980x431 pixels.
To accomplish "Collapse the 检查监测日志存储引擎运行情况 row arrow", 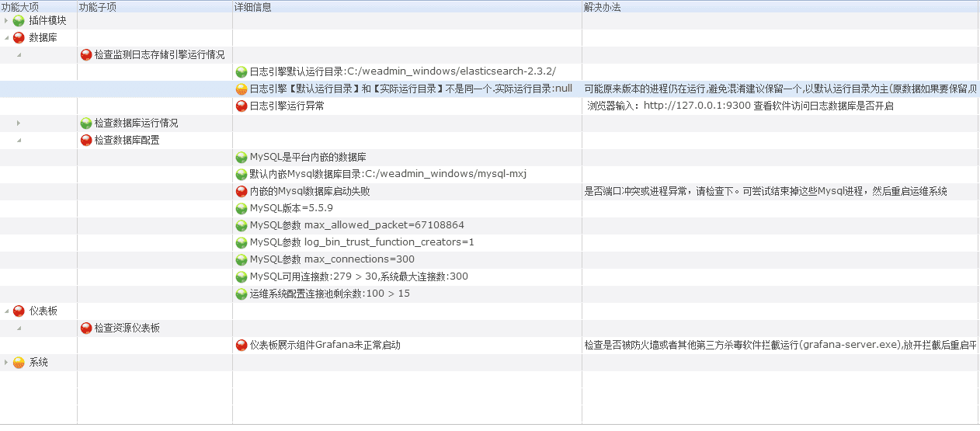I will 19,55.
